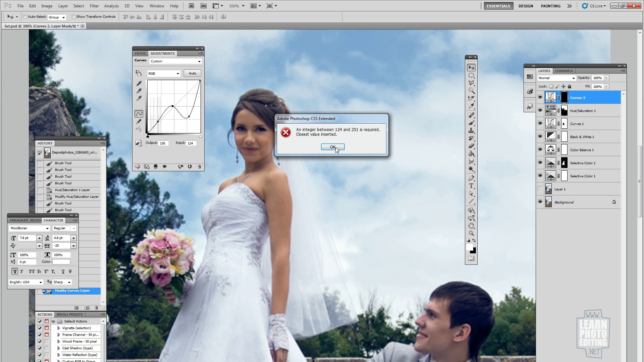Click the reset adjustment icon in Adjustments panel
This screenshot has height=362, width=644.
[190, 167]
